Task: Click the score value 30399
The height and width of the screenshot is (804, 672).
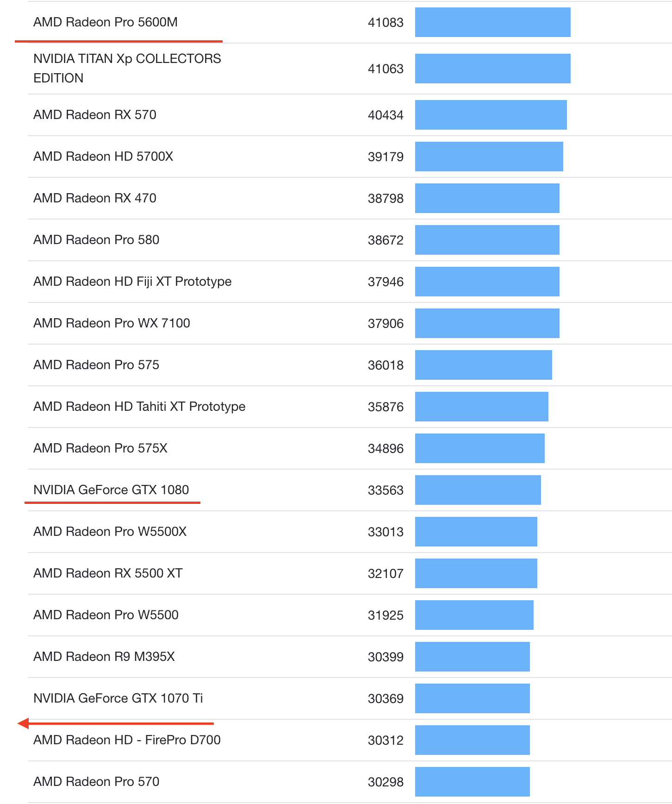Action: (x=386, y=657)
